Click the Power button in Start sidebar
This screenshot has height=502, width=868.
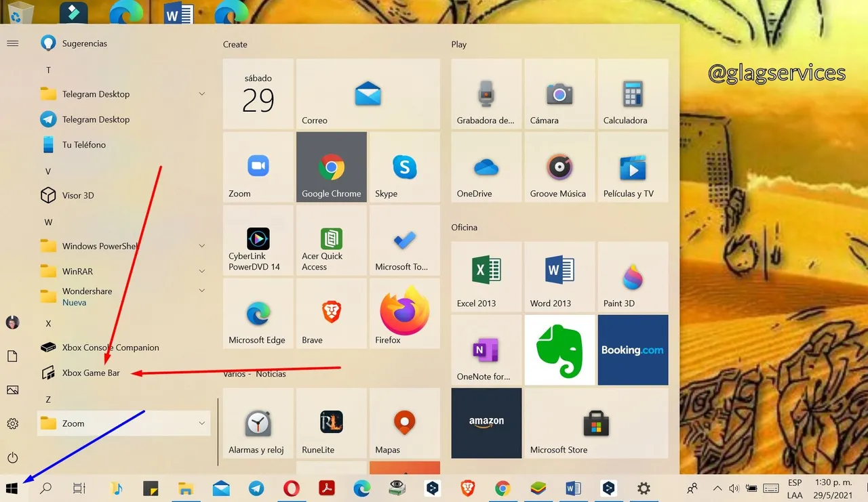pos(12,457)
